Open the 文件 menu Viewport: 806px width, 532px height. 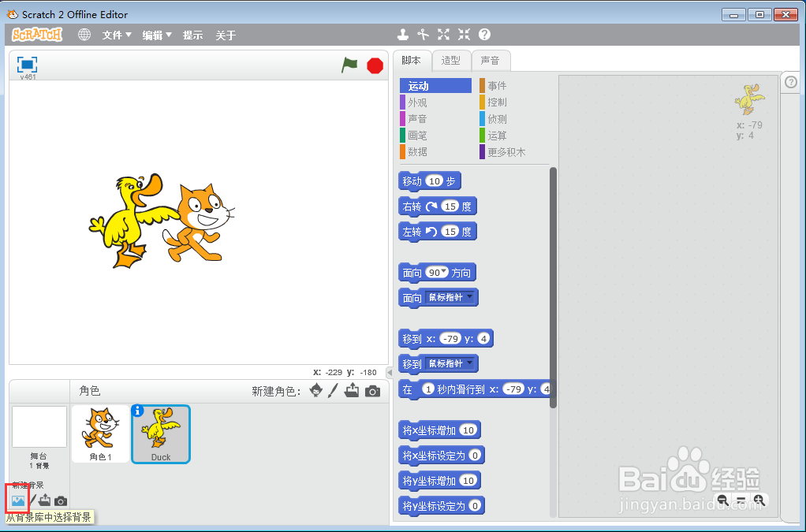(x=117, y=35)
